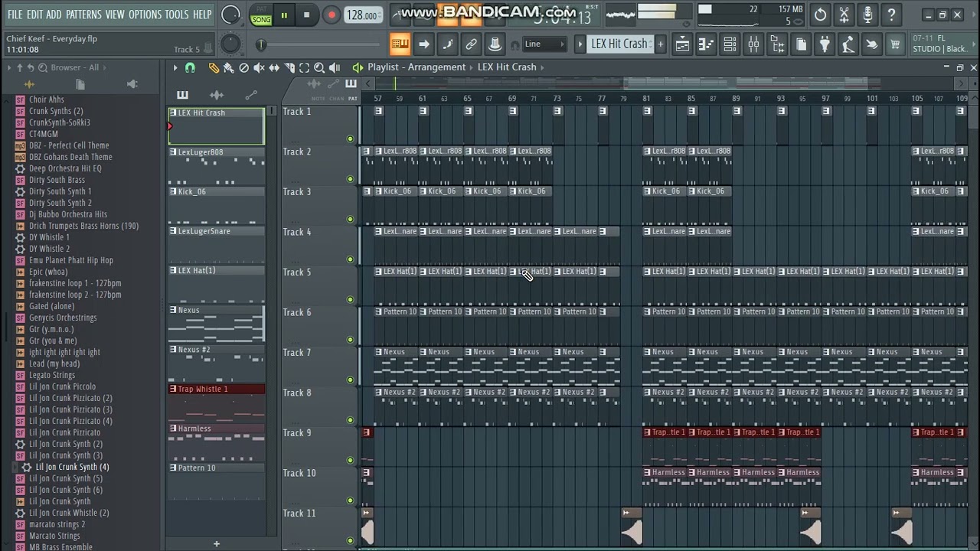
Task: Toggle note/clip grouping link icon
Action: [x=471, y=44]
